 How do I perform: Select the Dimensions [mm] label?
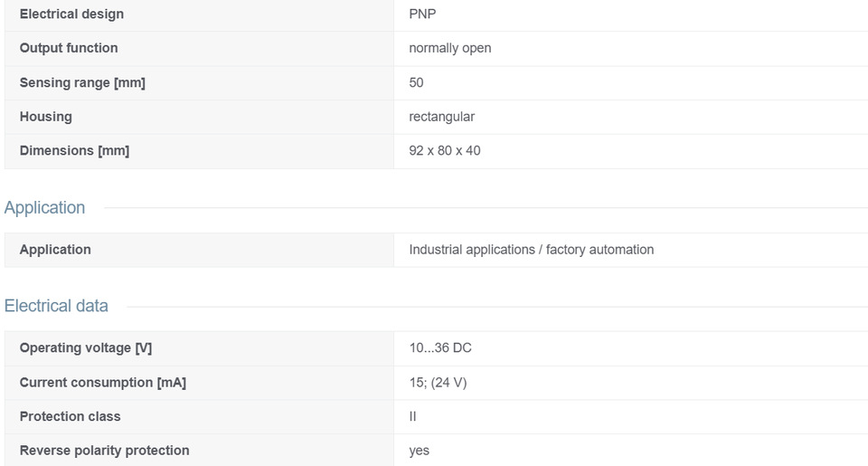coord(75,151)
